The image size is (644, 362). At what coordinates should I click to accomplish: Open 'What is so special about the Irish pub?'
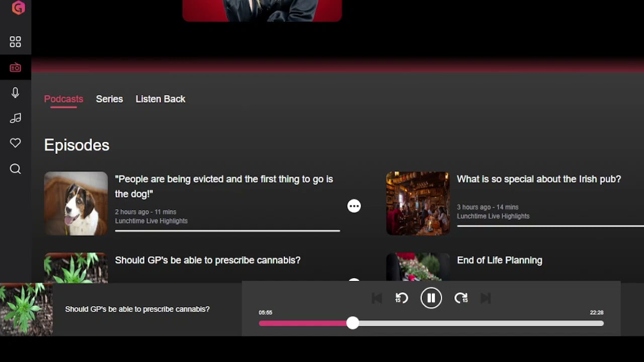tap(539, 179)
